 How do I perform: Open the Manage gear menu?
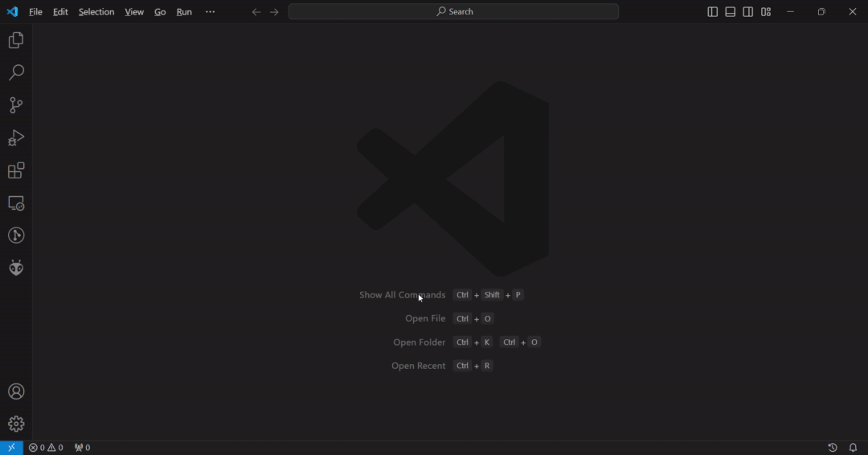(x=16, y=424)
